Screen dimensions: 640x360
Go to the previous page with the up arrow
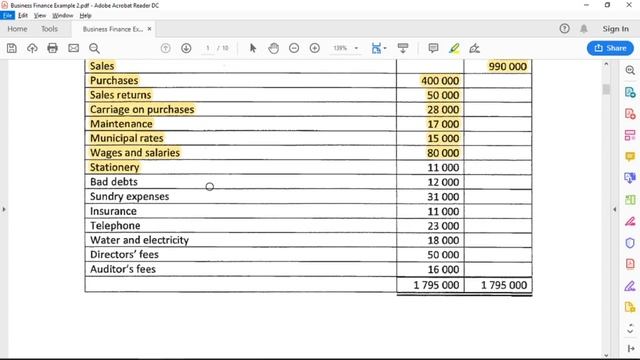[165, 48]
